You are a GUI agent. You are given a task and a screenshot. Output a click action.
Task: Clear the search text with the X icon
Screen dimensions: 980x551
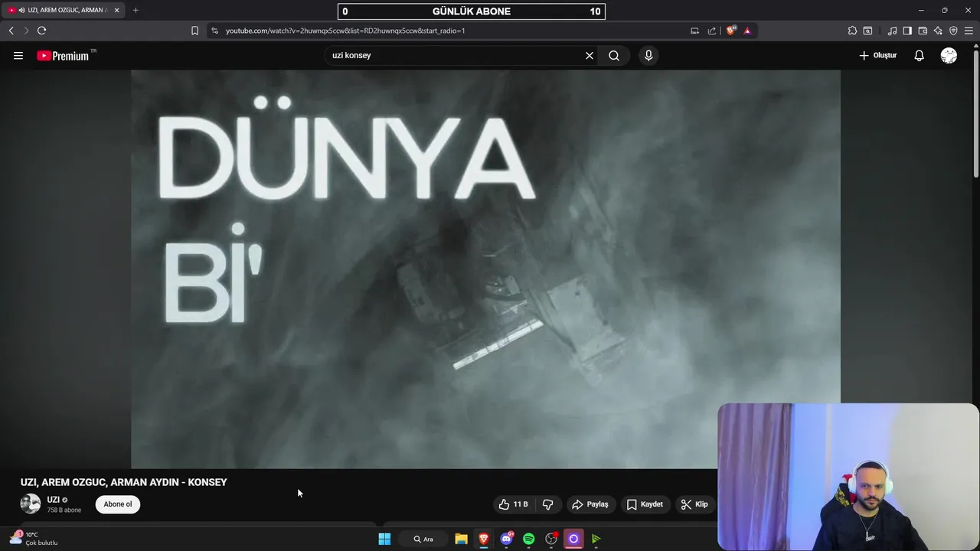click(x=590, y=55)
